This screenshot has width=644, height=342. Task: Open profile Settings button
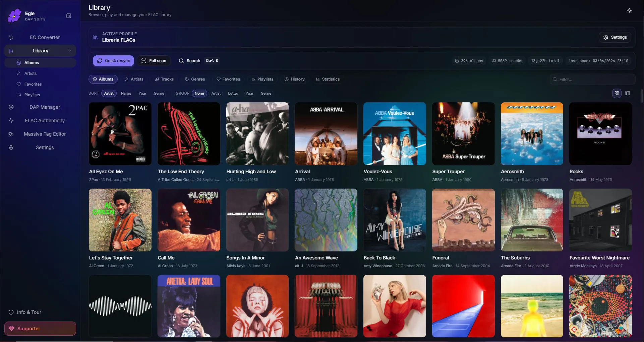pyautogui.click(x=615, y=37)
